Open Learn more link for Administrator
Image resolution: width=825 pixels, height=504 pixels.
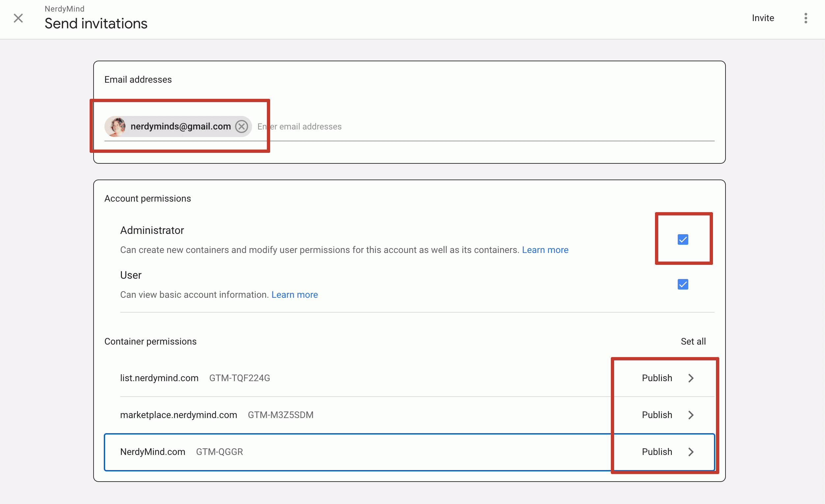pyautogui.click(x=545, y=250)
